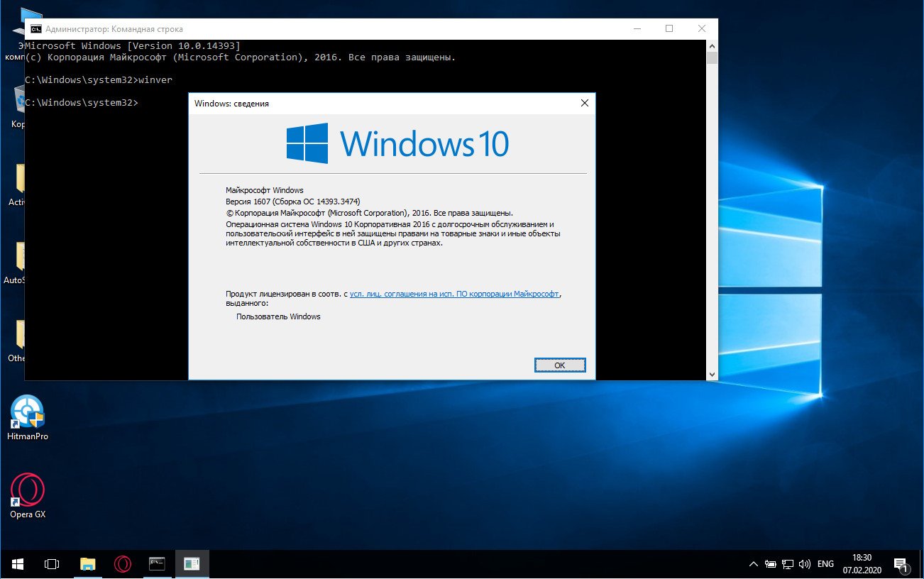
Task: Switch input language via ENG indicator
Action: pos(825,565)
